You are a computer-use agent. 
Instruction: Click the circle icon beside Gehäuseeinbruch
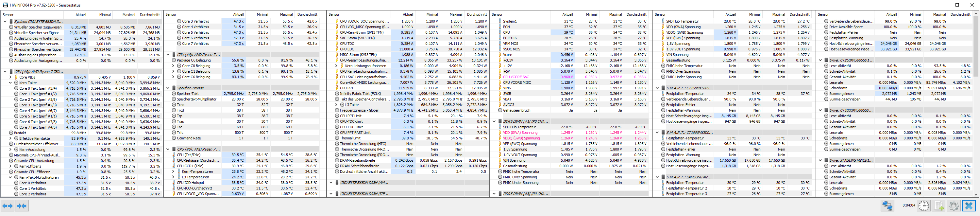(x=499, y=110)
